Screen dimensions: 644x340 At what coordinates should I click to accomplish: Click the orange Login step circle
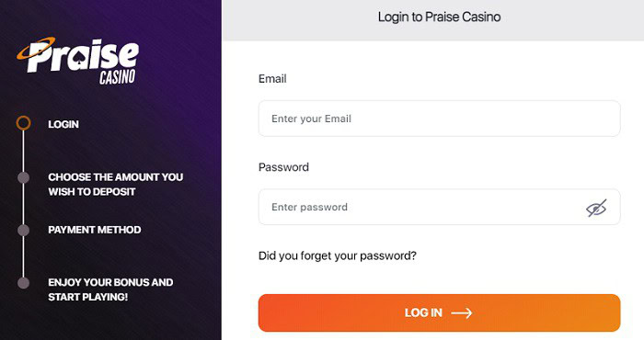(x=23, y=123)
